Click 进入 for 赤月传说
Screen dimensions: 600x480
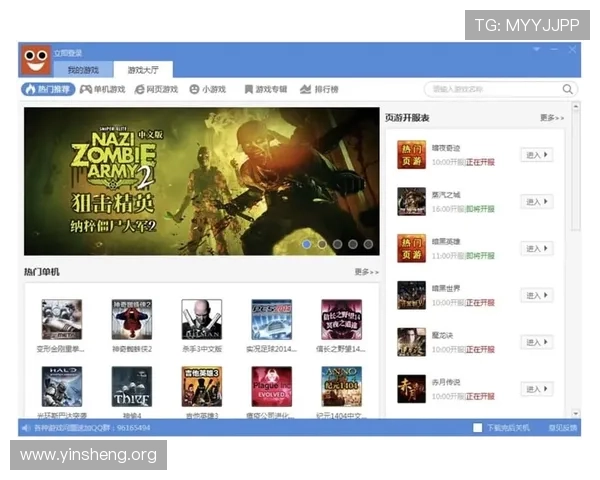pyautogui.click(x=537, y=389)
